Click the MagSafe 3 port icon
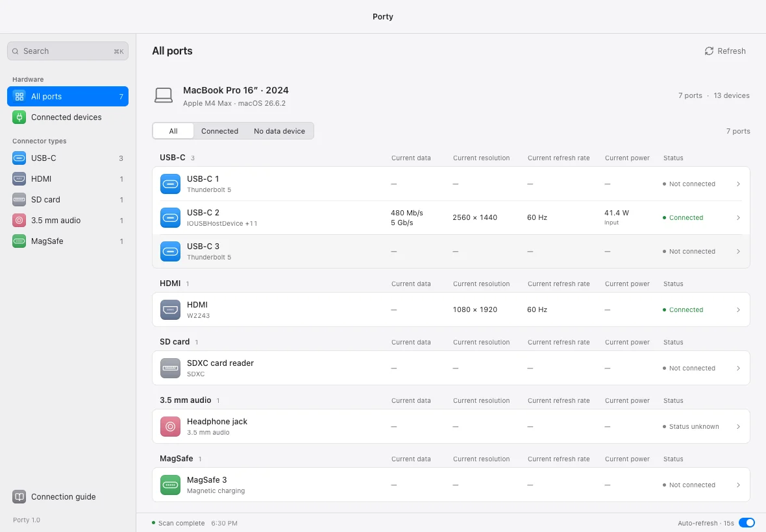The height and width of the screenshot is (532, 766). [x=171, y=485]
